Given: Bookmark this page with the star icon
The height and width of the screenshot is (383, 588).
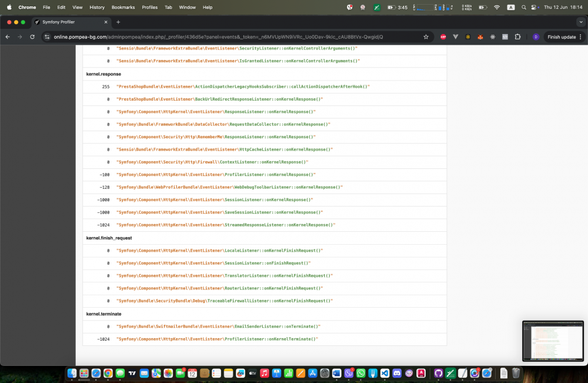Looking at the screenshot, I should coord(426,36).
